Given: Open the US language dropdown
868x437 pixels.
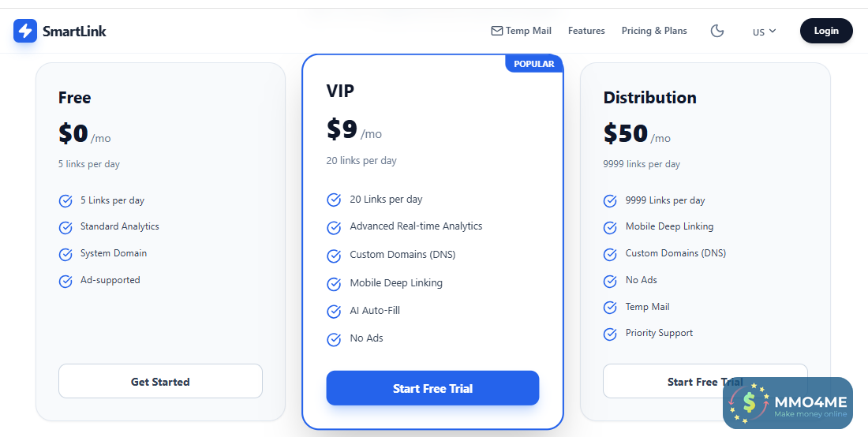Looking at the screenshot, I should (764, 32).
